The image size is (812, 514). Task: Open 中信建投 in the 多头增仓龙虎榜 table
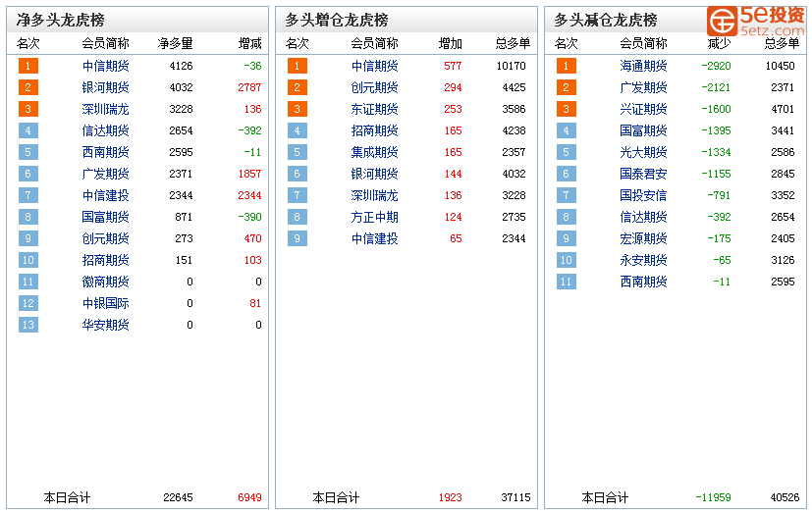coord(375,239)
